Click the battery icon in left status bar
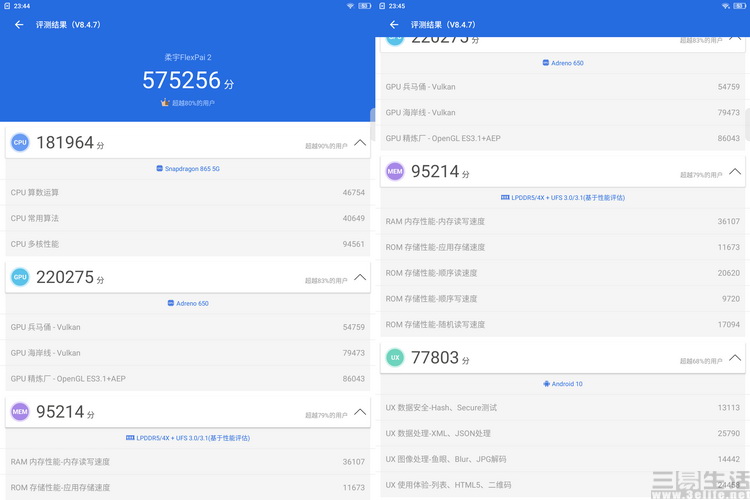Image resolution: width=750 pixels, height=500 pixels. coord(364,6)
